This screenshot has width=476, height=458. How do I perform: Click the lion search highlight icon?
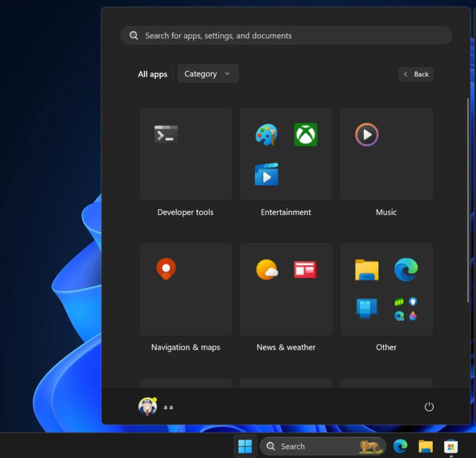[370, 446]
